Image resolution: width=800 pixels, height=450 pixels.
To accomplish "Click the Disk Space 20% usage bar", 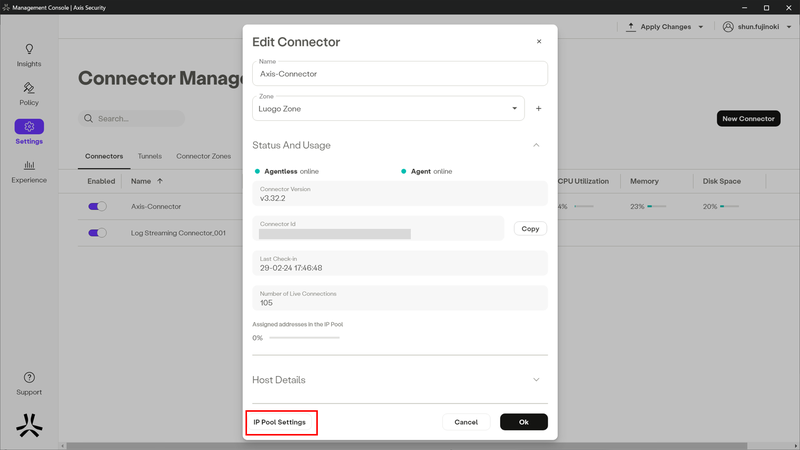I will tap(730, 207).
